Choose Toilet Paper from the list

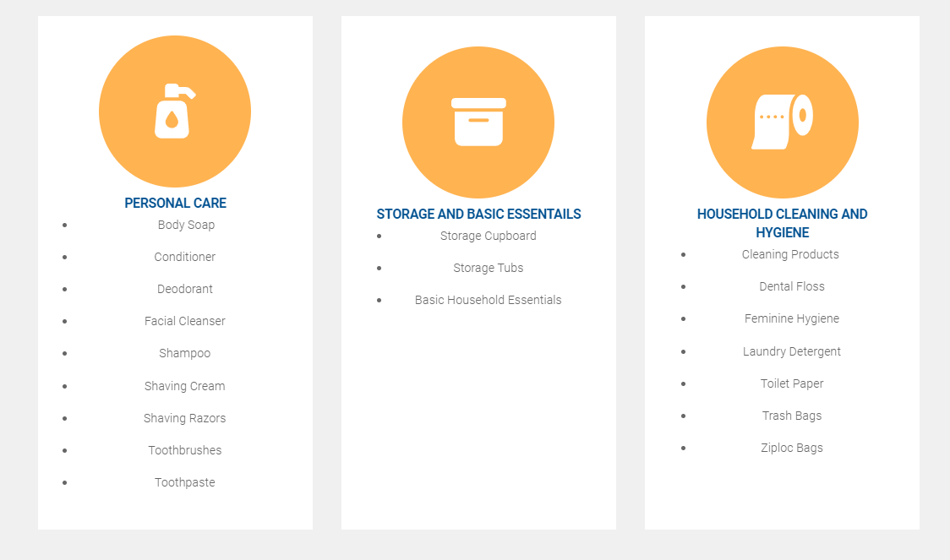point(792,383)
